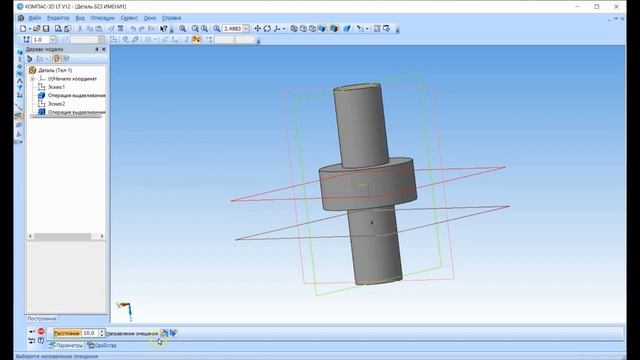Click first model tree toolbar icon
The width and height of the screenshot is (640, 360).
(x=29, y=59)
